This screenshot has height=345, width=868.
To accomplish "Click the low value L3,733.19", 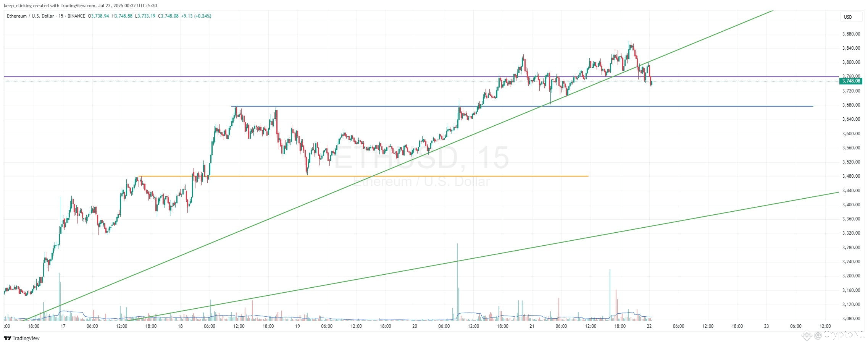I will 145,16.
